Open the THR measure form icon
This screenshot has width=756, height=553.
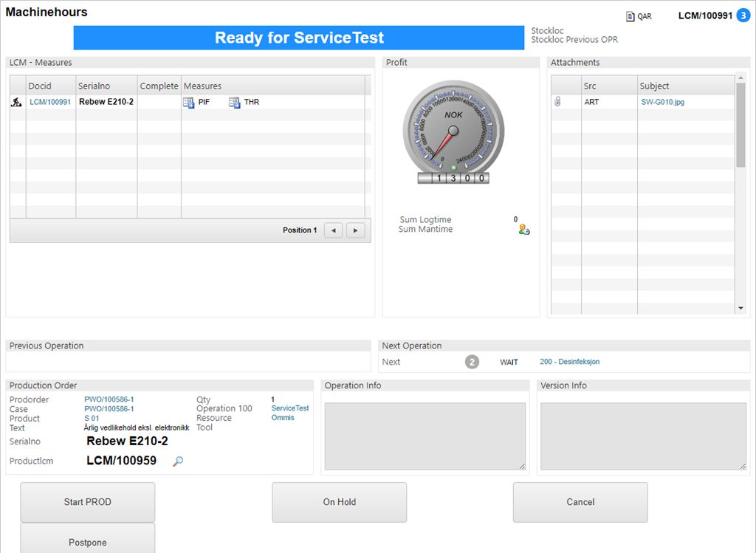[234, 103]
